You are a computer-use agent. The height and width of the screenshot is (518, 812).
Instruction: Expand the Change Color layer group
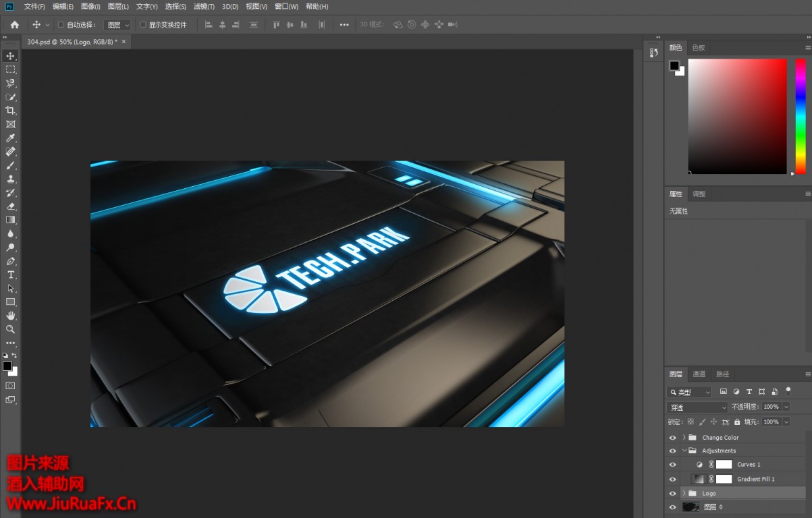click(684, 438)
